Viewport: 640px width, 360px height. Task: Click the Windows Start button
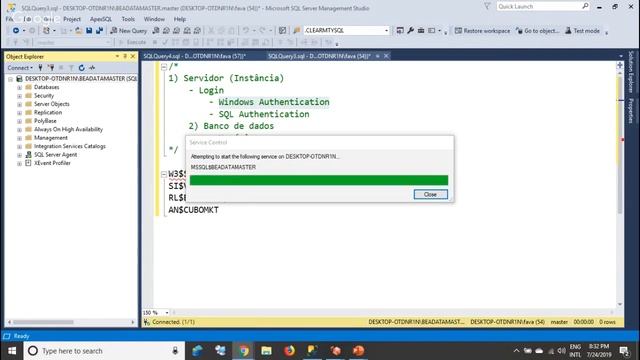(12, 351)
